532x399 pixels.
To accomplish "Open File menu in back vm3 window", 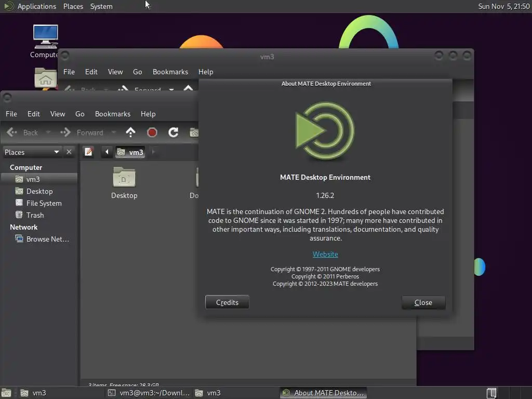I will pos(69,72).
